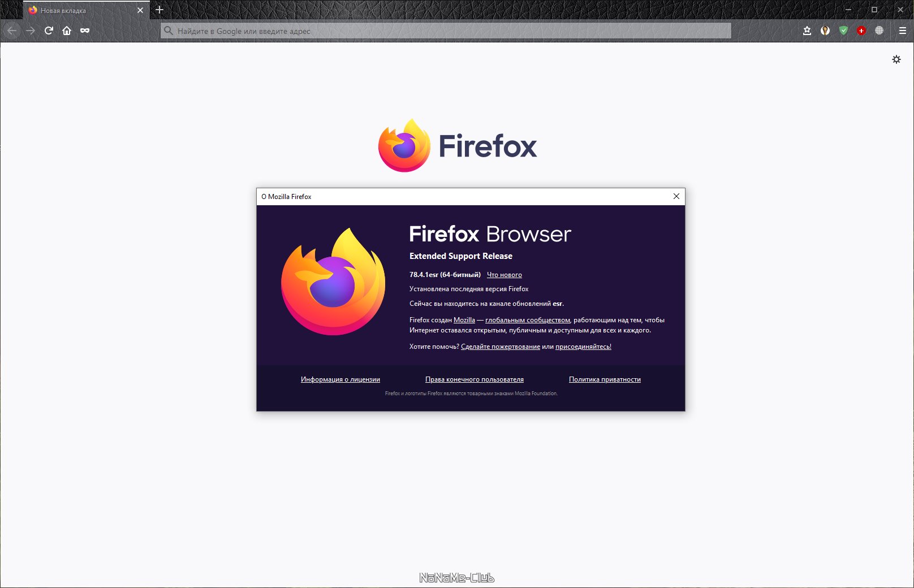Open new tab page settings gear
Screen dimensions: 914x588
[896, 59]
